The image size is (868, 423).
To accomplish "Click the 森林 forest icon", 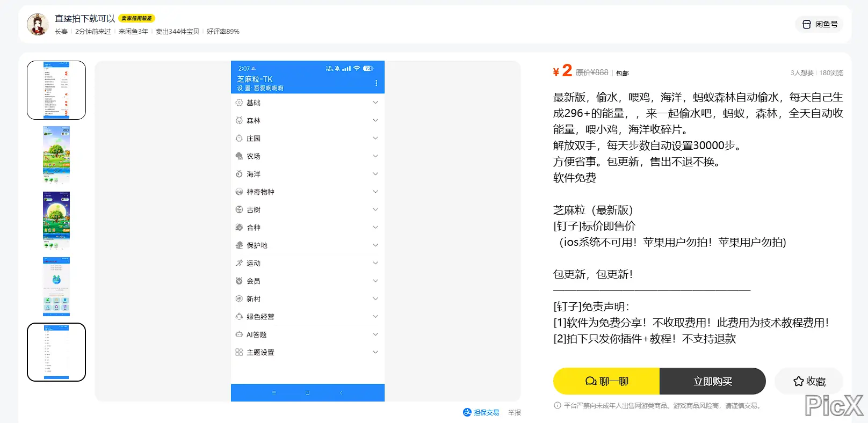I will pyautogui.click(x=239, y=120).
